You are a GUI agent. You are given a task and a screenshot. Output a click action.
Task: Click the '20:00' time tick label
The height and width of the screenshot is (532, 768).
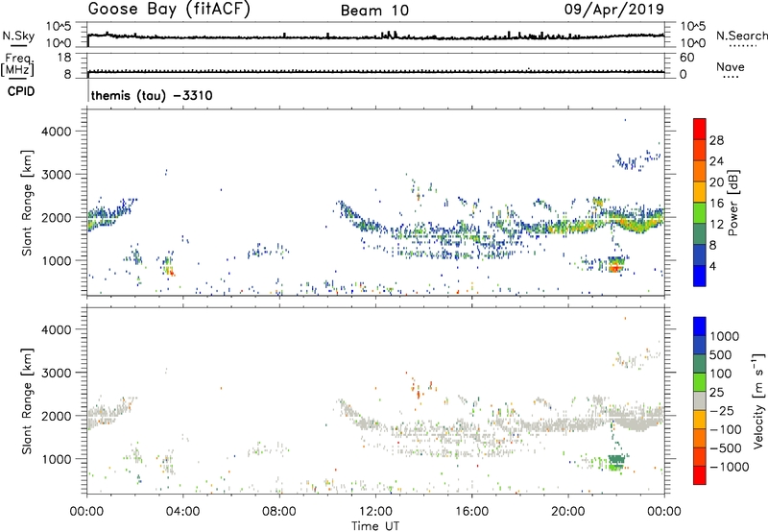(x=568, y=512)
